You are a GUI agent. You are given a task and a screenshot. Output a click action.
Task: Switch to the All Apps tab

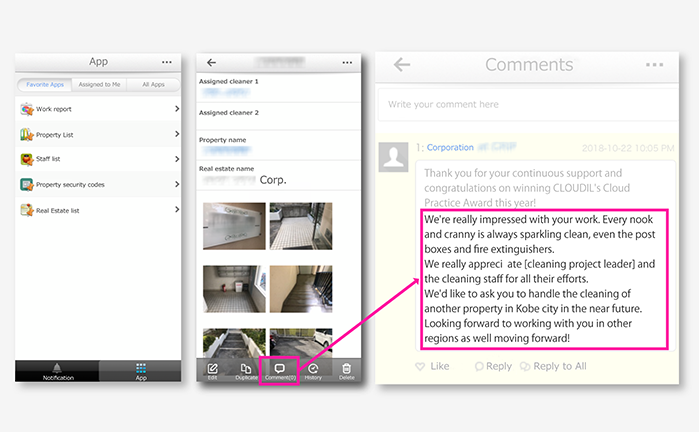tap(153, 85)
